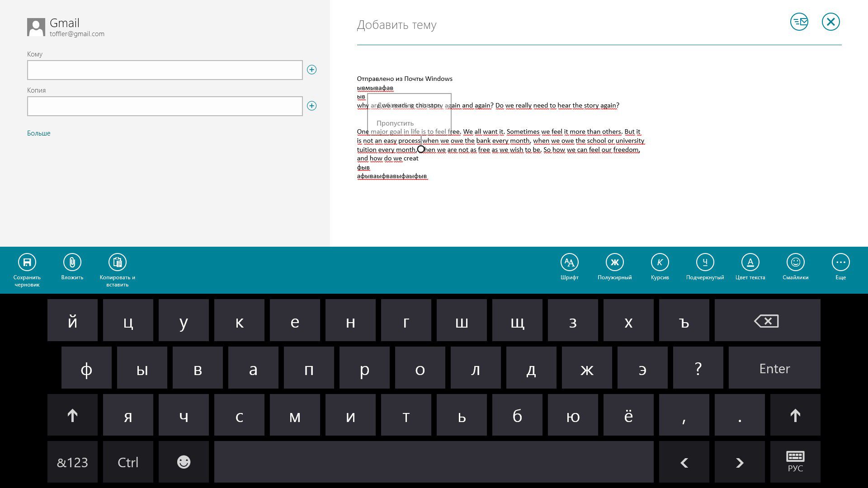Toggle Underline (Подчеркнутый) formatting

coord(705,262)
